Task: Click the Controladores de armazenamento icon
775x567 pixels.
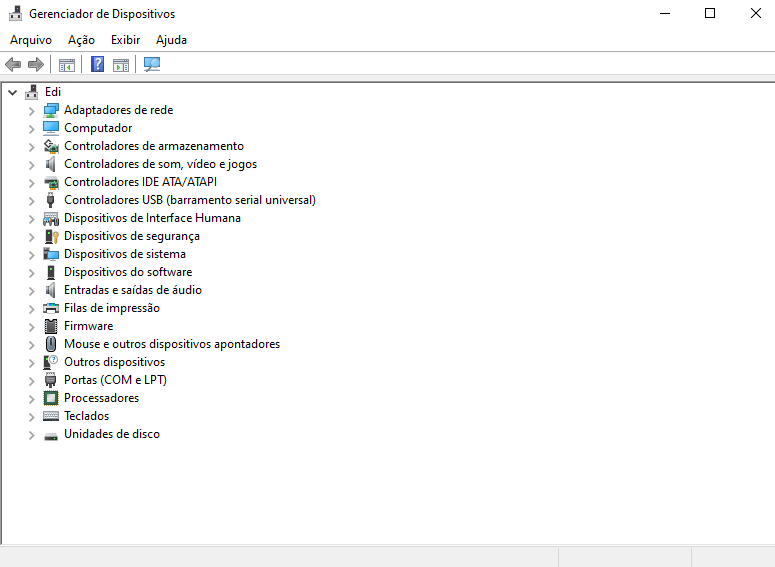Action: point(51,146)
